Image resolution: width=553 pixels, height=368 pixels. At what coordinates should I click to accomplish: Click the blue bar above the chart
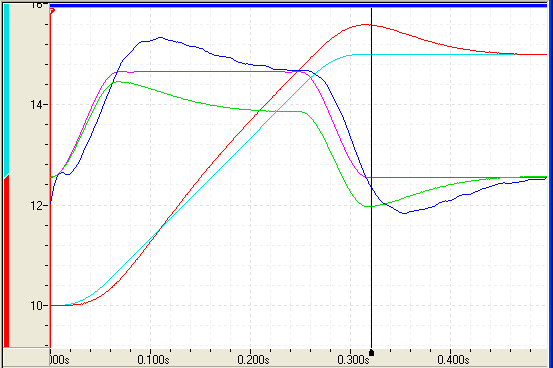click(x=298, y=5)
